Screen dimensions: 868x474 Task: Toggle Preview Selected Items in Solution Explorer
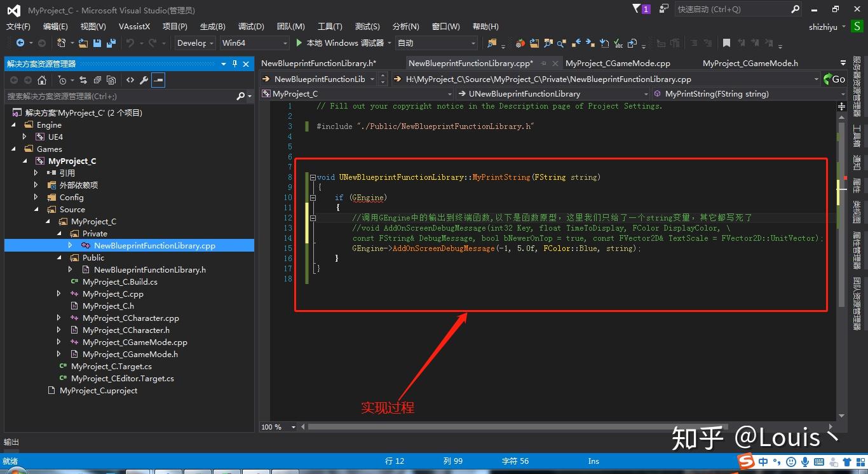(x=157, y=79)
